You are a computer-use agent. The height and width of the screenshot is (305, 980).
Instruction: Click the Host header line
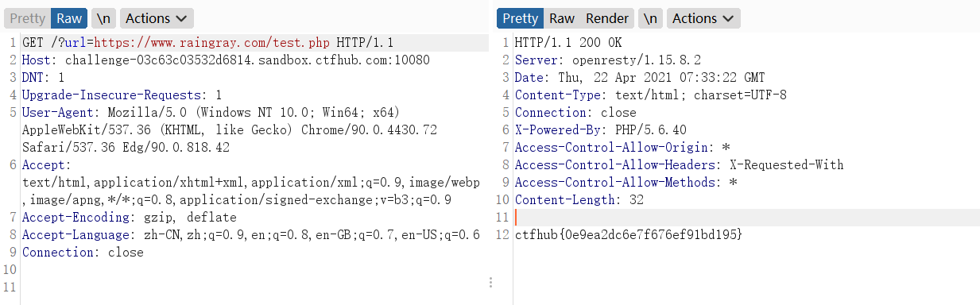226,60
